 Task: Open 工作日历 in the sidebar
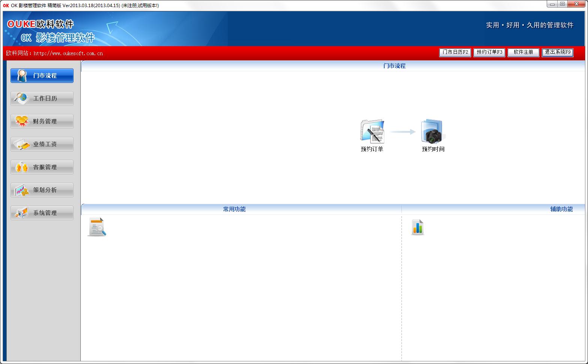(x=42, y=98)
